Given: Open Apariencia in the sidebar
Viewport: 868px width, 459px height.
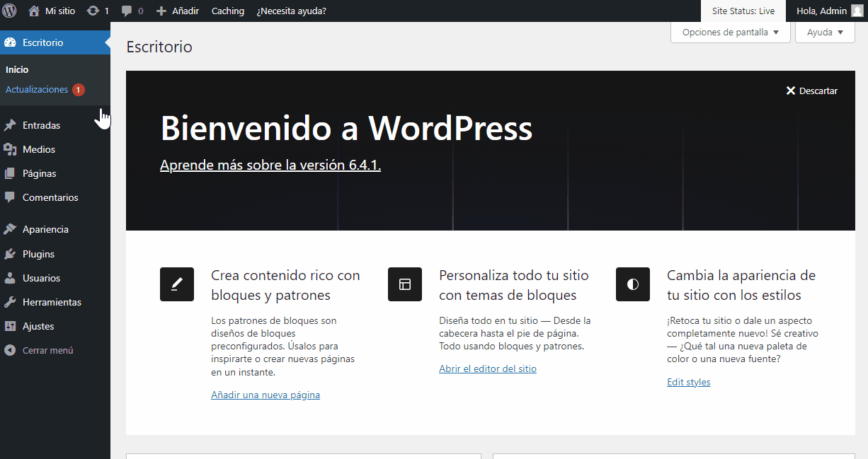Looking at the screenshot, I should click(x=55, y=229).
